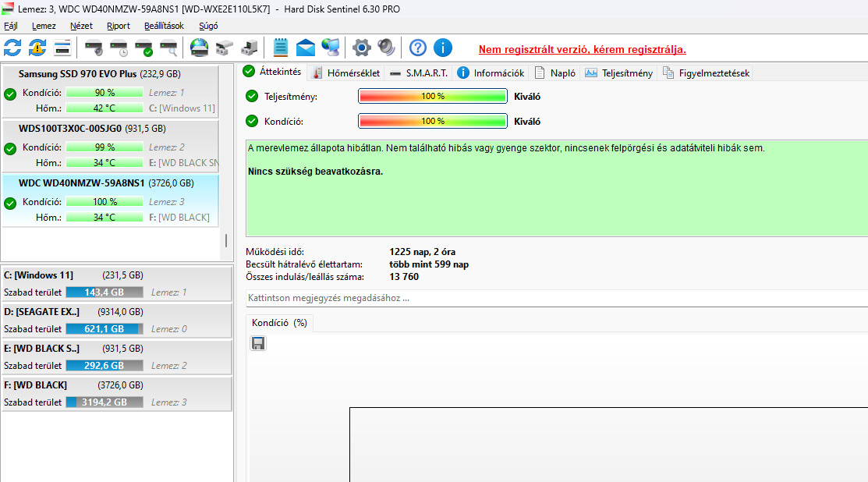Click the green check icon of Samsung SSD

[10, 94]
